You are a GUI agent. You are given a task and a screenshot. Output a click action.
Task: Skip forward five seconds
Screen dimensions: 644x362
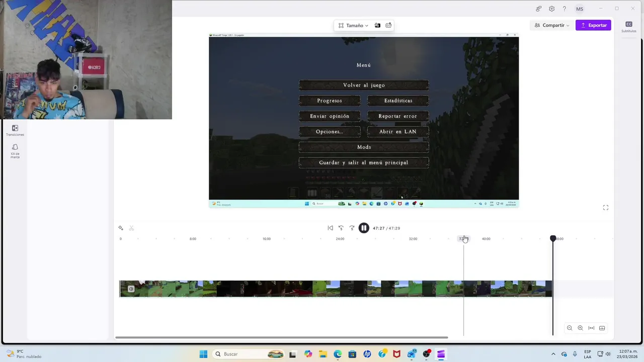352,228
